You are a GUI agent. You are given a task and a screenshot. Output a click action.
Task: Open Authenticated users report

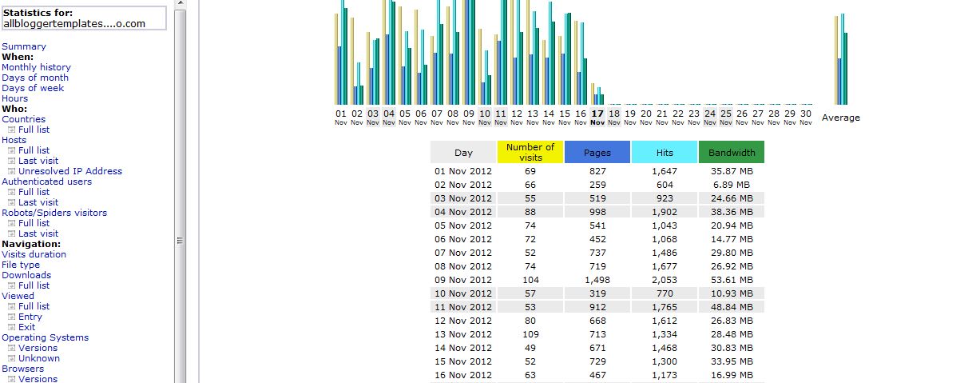46,182
